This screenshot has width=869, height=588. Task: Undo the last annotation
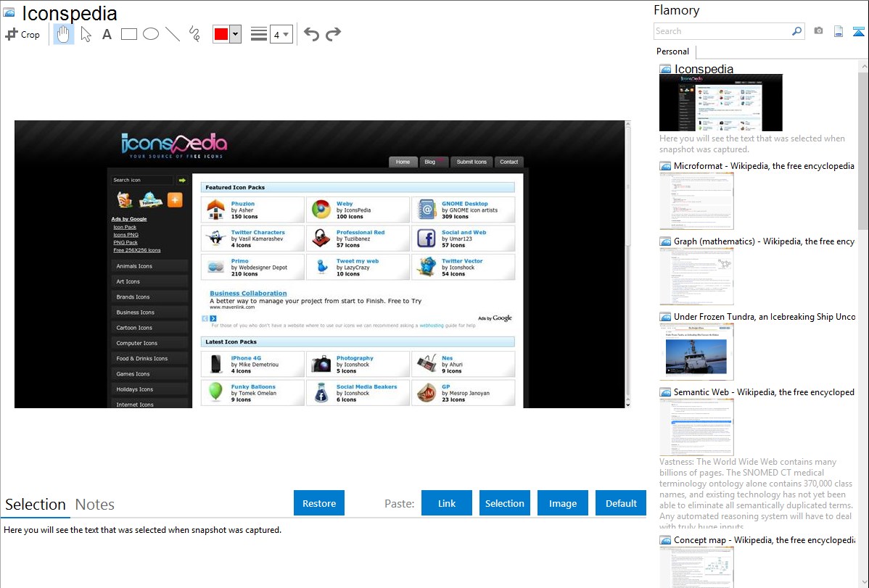pyautogui.click(x=311, y=34)
